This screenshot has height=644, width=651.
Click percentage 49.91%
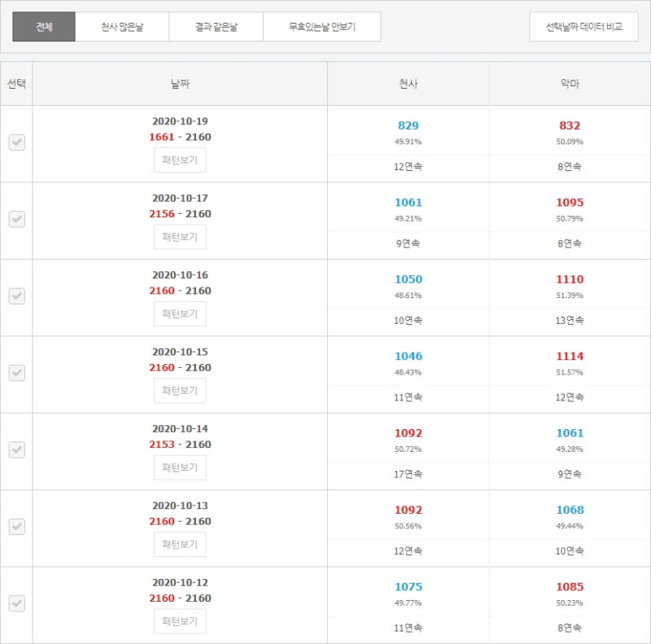[x=409, y=142]
